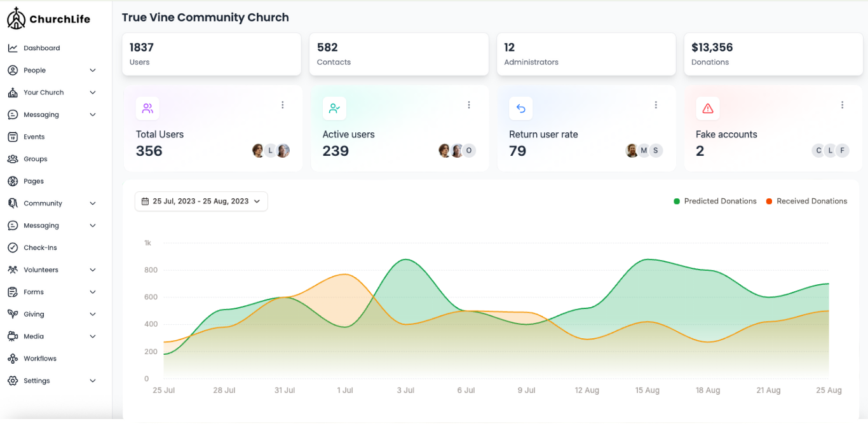Expand the People menu chevron
The width and height of the screenshot is (868, 426).
(93, 71)
